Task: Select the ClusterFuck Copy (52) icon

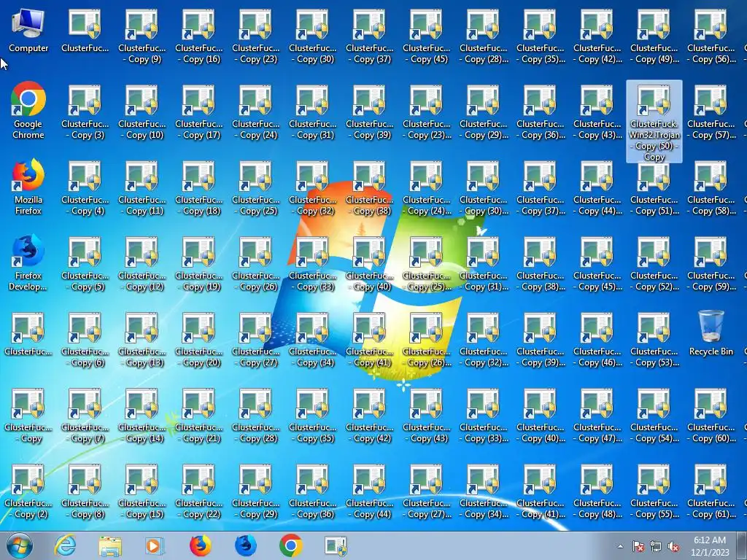Action: pyautogui.click(x=654, y=262)
